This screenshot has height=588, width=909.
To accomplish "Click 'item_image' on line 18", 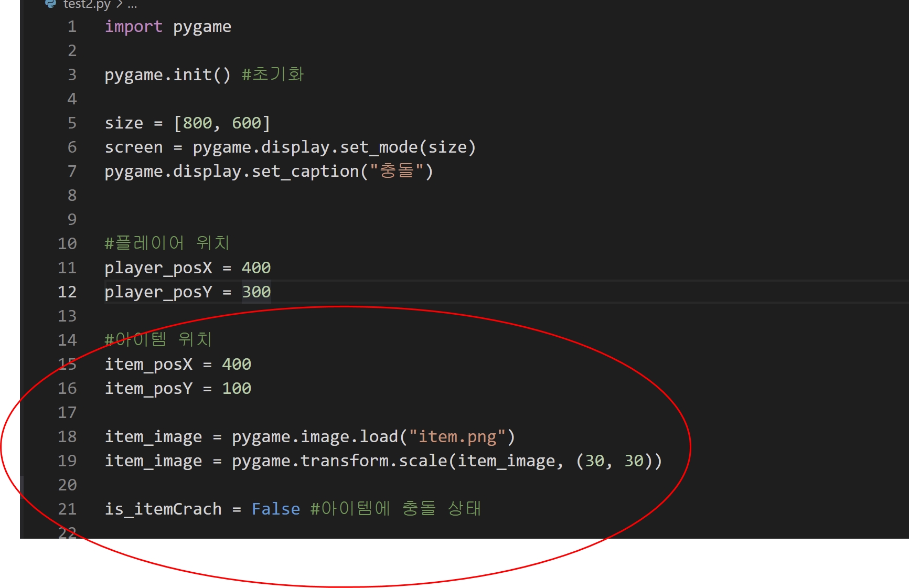I will [153, 437].
